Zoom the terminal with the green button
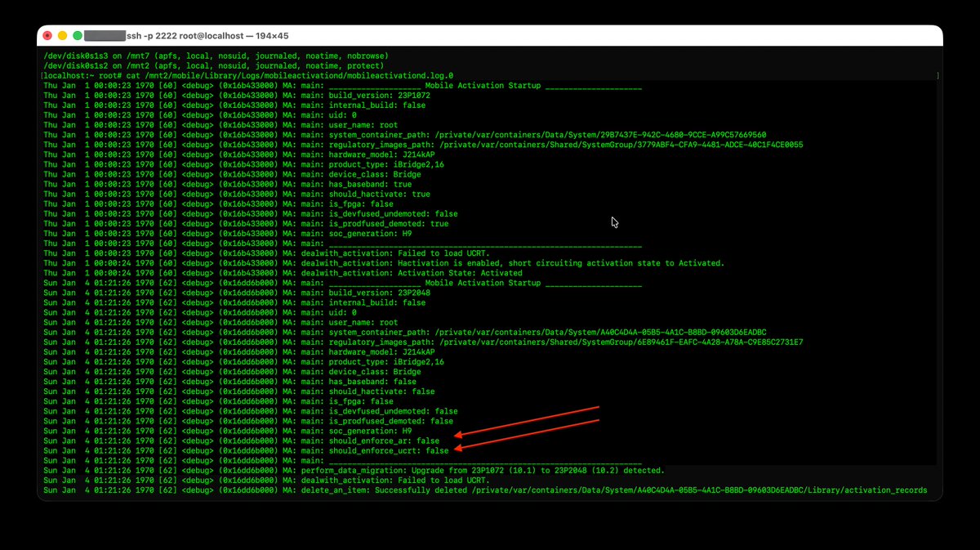 click(78, 36)
